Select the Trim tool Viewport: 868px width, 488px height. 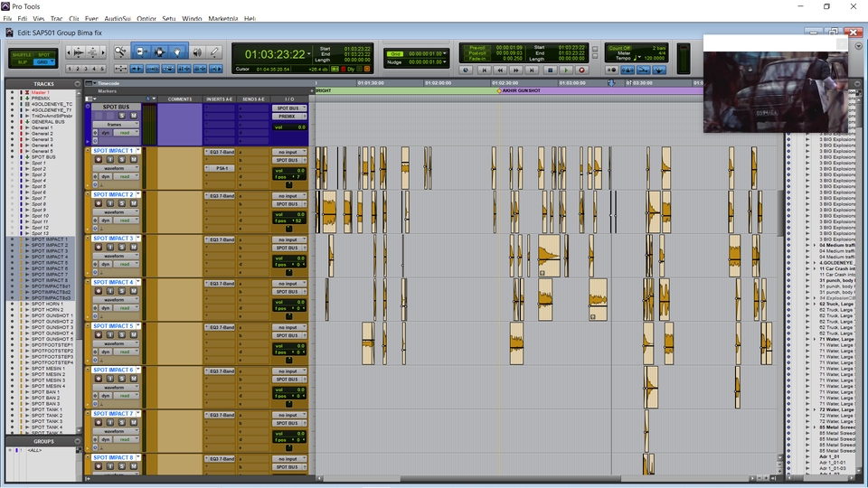tap(141, 52)
